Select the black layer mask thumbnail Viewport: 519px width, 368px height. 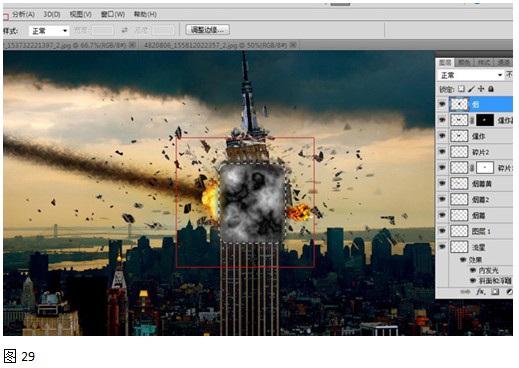pyautogui.click(x=485, y=120)
